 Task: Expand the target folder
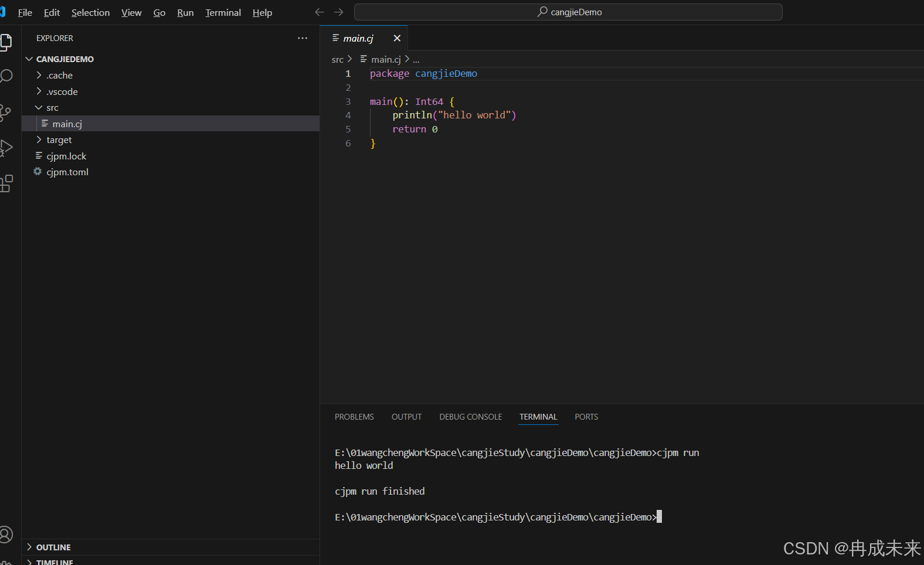[39, 139]
